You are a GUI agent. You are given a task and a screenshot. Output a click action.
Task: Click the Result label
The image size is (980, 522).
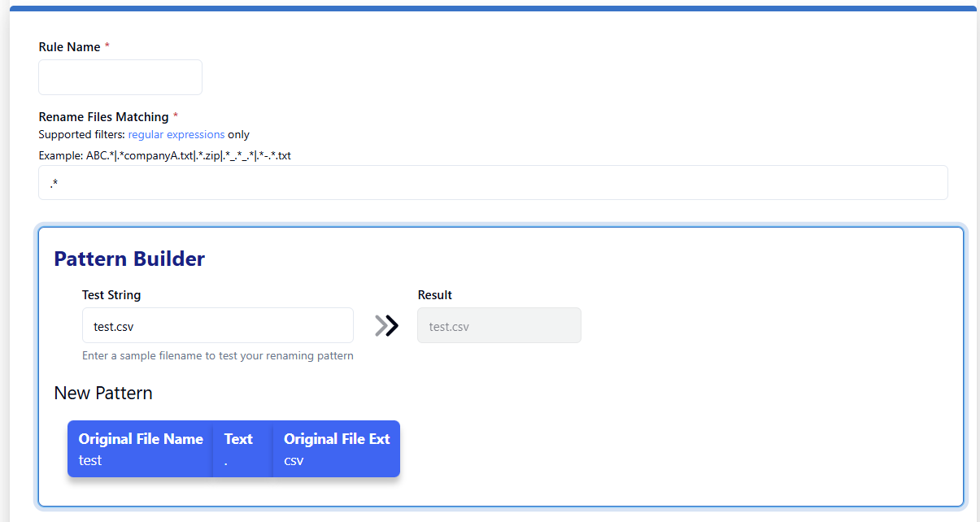435,295
